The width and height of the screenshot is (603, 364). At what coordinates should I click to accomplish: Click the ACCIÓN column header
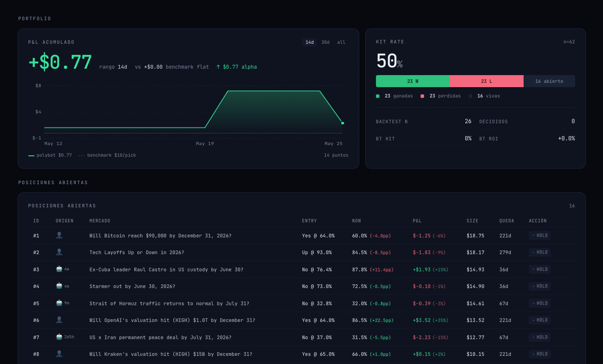click(538, 221)
